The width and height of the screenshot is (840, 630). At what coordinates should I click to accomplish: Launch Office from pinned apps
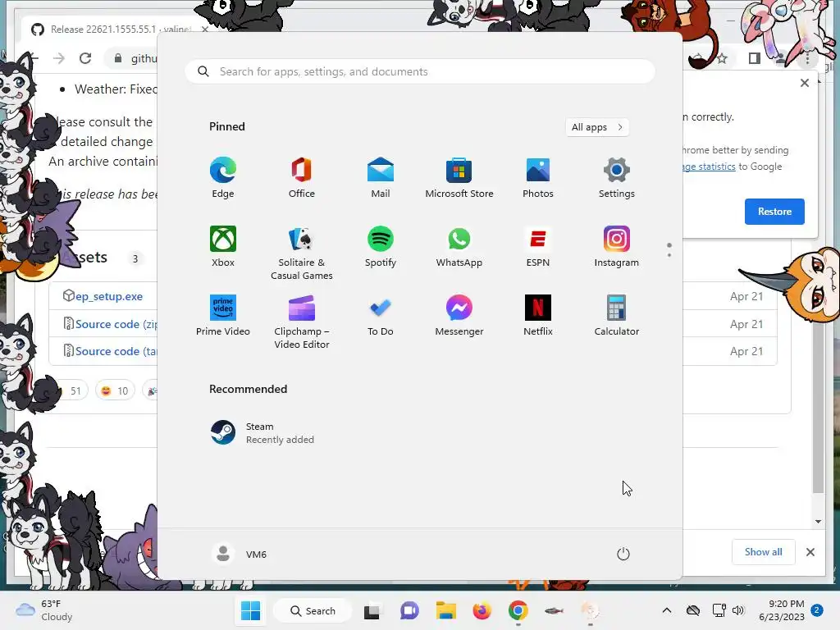pyautogui.click(x=302, y=178)
